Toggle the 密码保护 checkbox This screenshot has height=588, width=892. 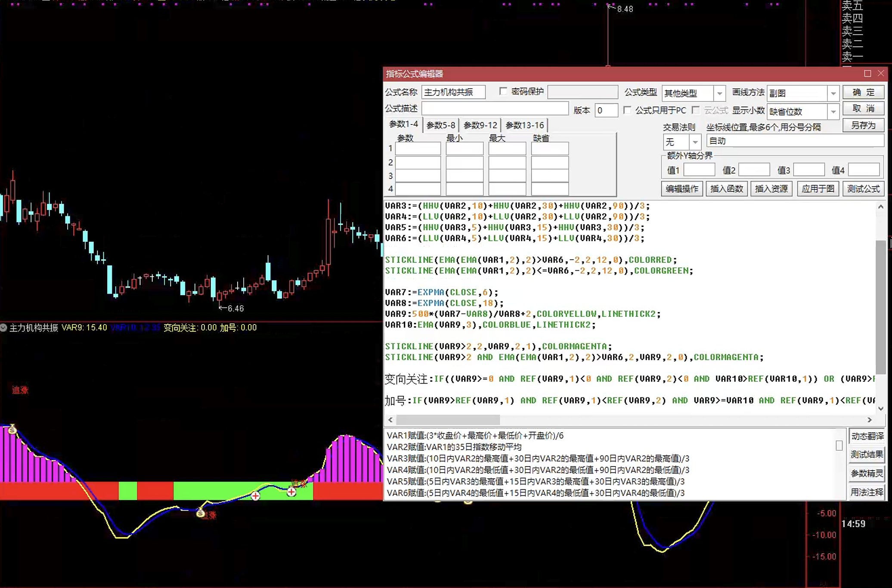pos(503,91)
